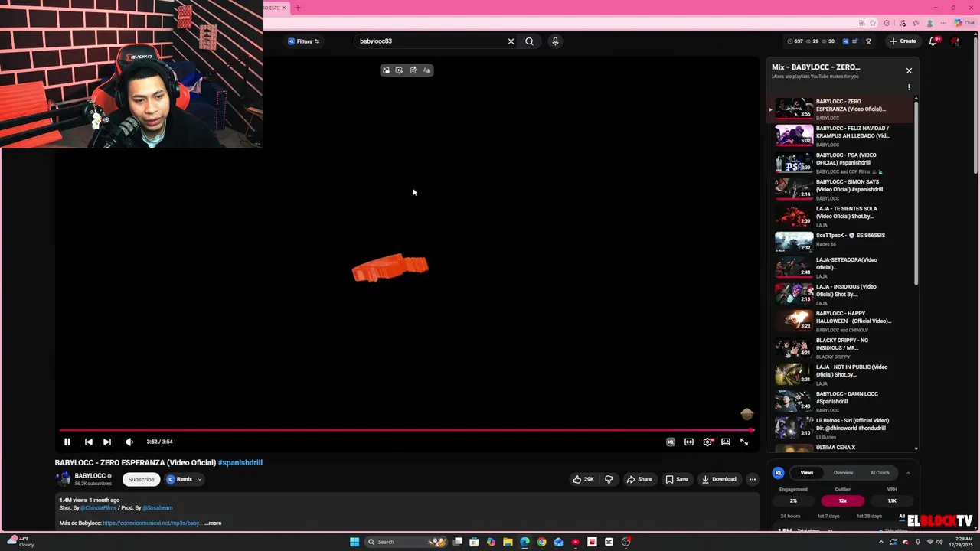Open more actions ellipsis below video

(x=753, y=479)
